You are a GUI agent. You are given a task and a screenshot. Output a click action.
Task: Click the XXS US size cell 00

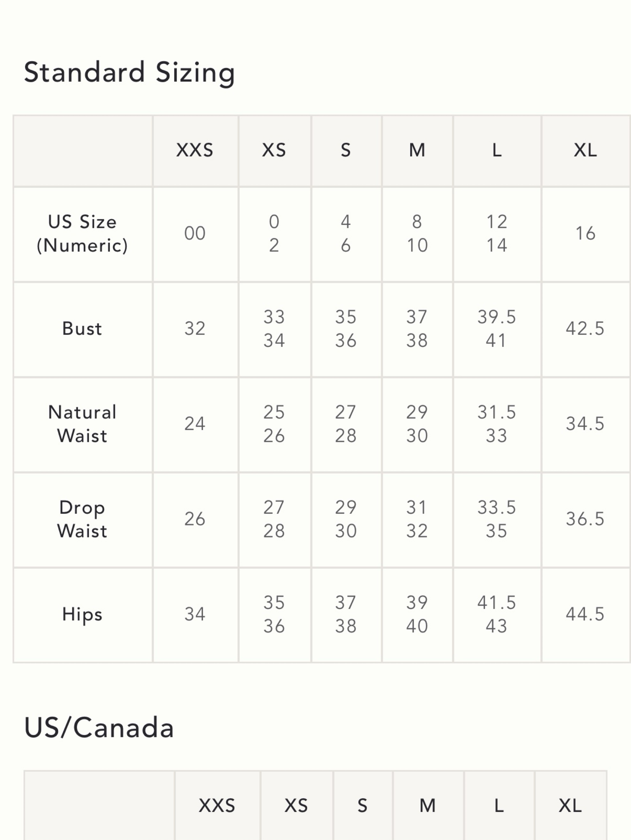pyautogui.click(x=195, y=233)
